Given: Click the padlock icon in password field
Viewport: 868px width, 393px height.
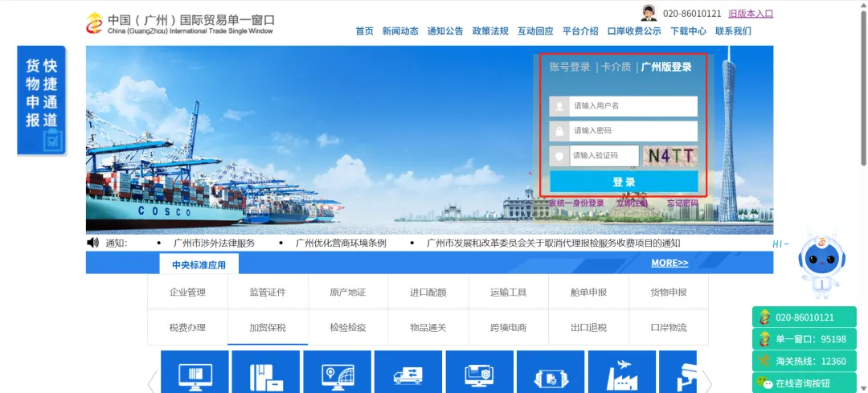Looking at the screenshot, I should click(559, 131).
